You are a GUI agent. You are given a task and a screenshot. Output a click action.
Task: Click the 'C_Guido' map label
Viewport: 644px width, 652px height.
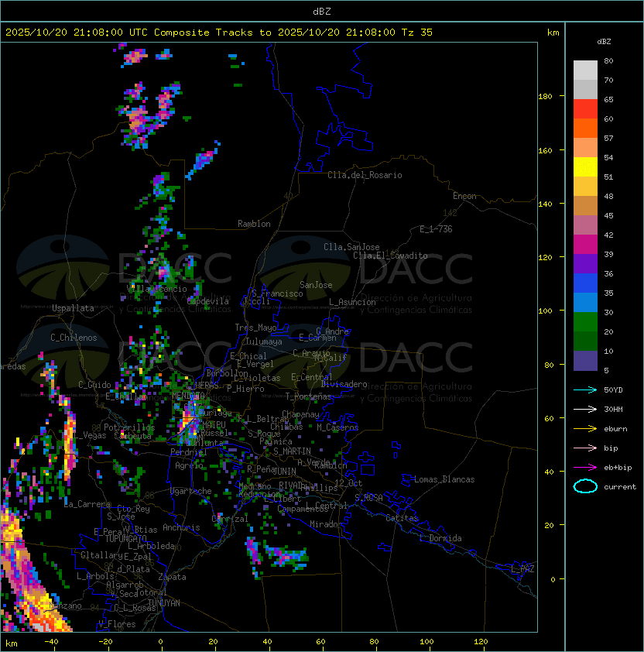coord(94,385)
